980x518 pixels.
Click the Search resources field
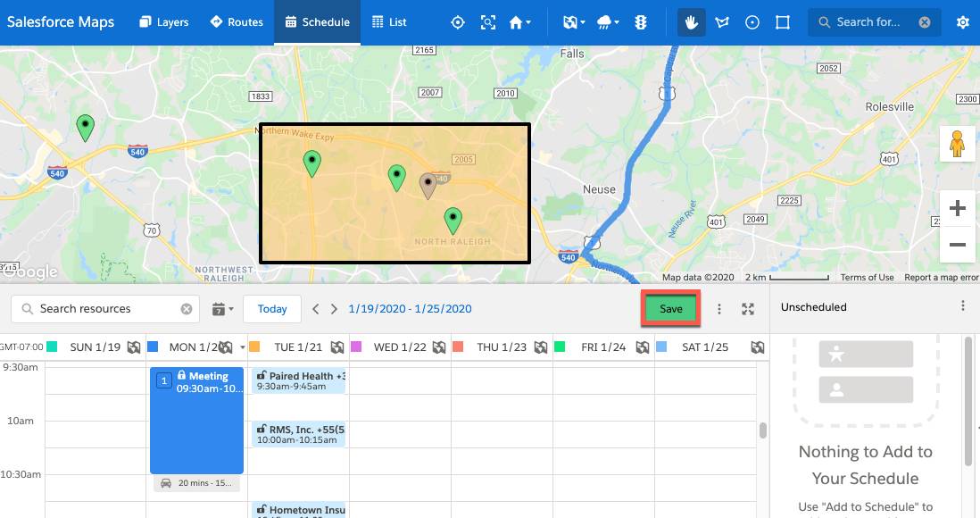pyautogui.click(x=105, y=308)
